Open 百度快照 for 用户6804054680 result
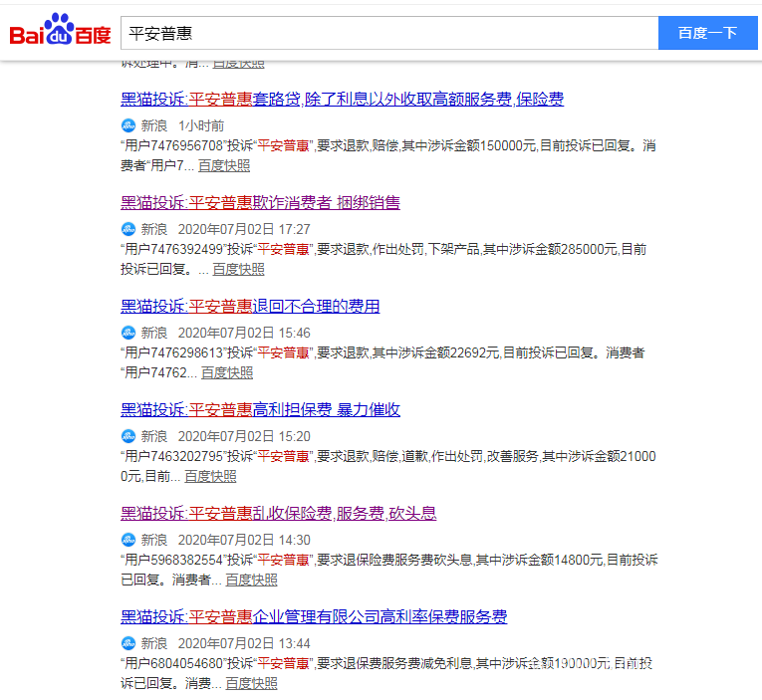 tap(251, 683)
